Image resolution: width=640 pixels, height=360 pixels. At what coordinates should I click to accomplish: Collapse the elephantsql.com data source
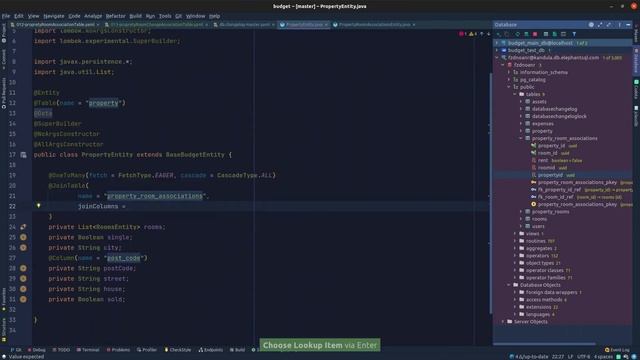(497, 58)
